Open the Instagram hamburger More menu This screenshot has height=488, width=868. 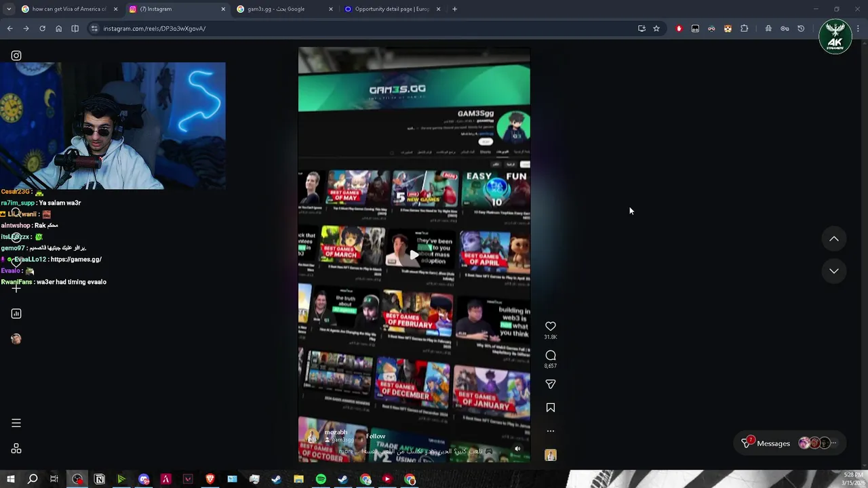click(x=16, y=423)
